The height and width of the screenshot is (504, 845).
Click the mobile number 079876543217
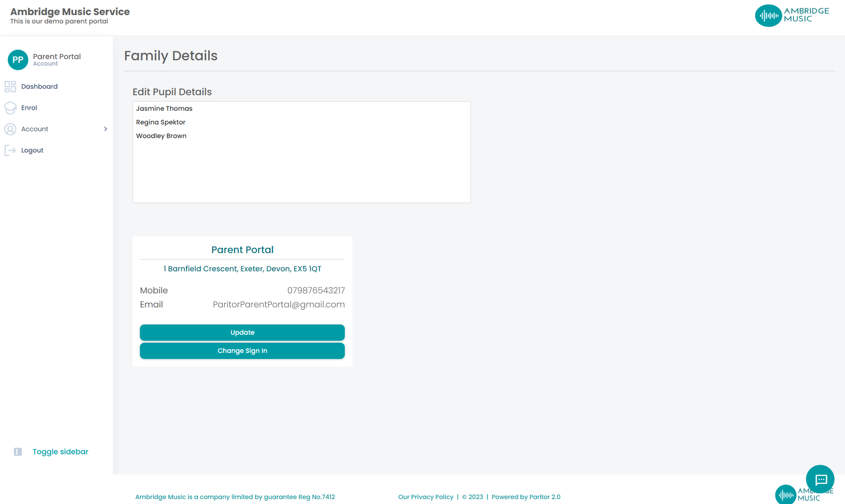click(x=316, y=291)
